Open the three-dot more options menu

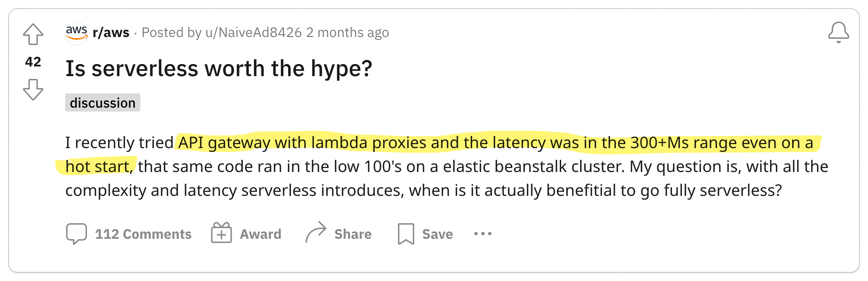coord(483,234)
